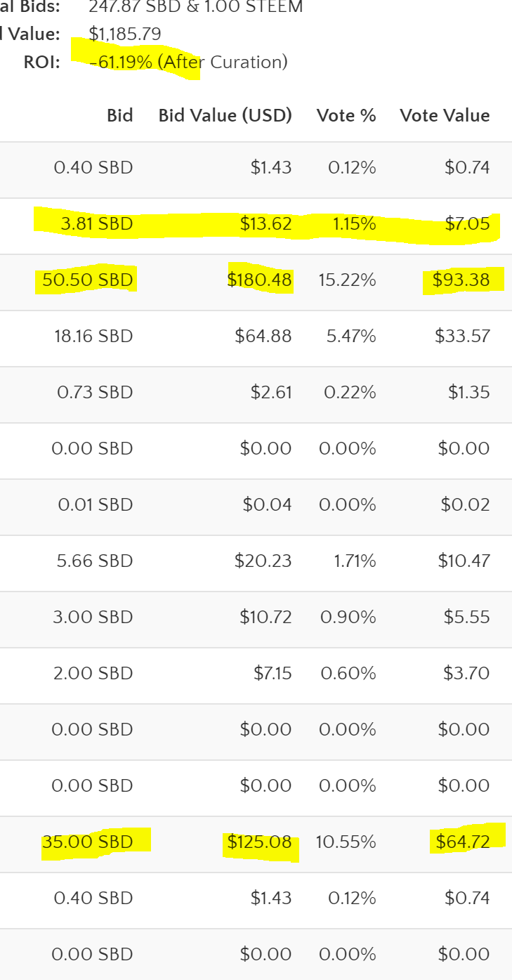The height and width of the screenshot is (980, 512).
Task: Select the 5.66 SBD bid row
Action: coord(256,561)
